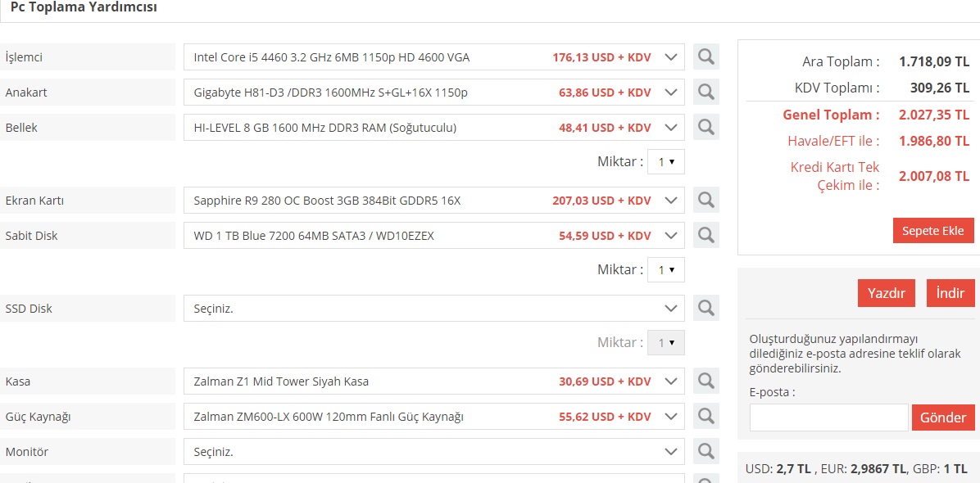Click the İndir download button
This screenshot has width=980, height=483.
pyautogui.click(x=950, y=293)
